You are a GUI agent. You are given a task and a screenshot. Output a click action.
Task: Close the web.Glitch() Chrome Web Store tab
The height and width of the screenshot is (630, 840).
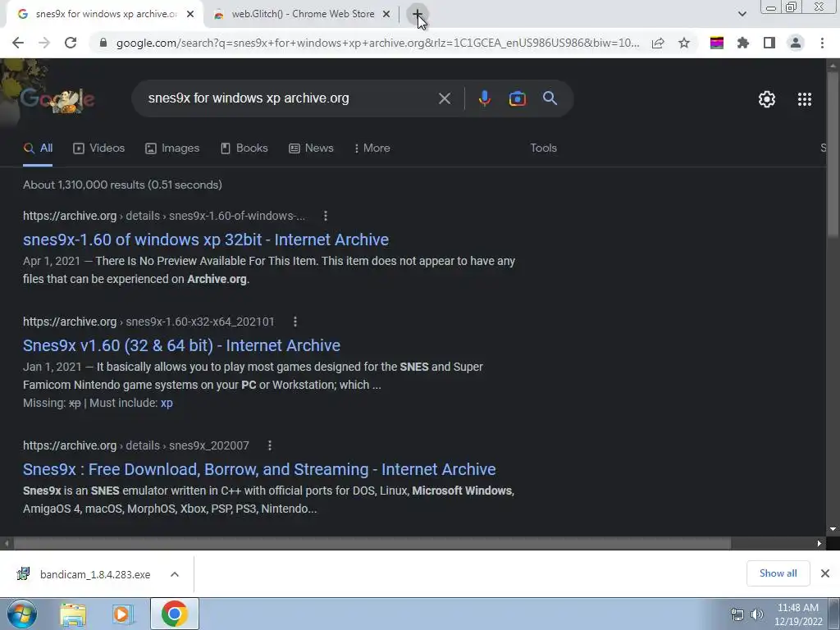[386, 15]
